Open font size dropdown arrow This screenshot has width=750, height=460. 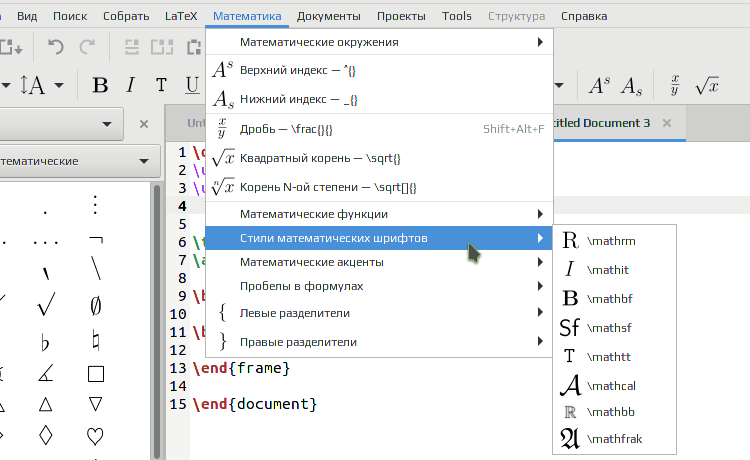point(59,86)
